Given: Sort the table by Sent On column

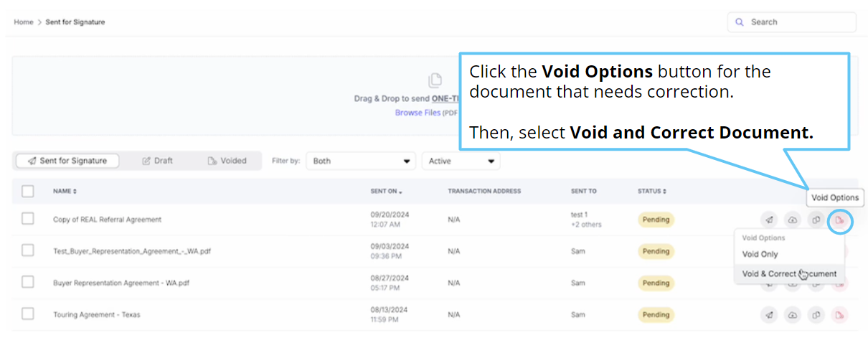Looking at the screenshot, I should pos(386,192).
